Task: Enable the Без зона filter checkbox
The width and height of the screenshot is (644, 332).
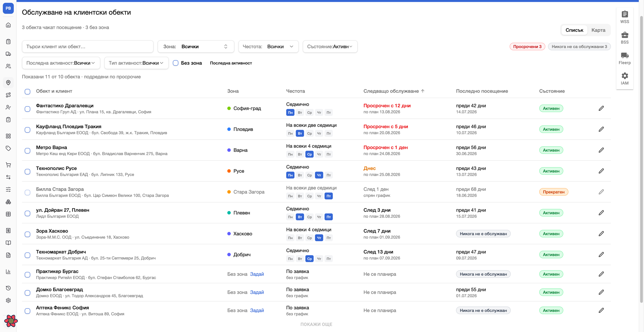Action: click(175, 63)
